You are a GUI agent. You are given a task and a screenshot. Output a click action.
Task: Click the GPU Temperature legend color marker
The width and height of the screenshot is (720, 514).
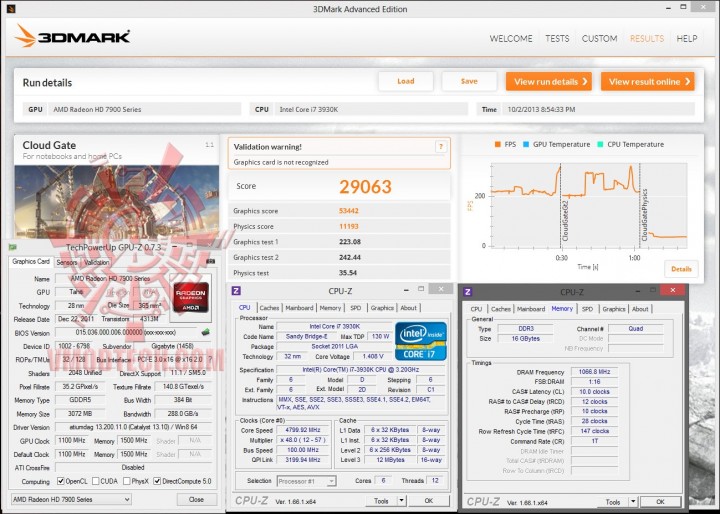(526, 144)
